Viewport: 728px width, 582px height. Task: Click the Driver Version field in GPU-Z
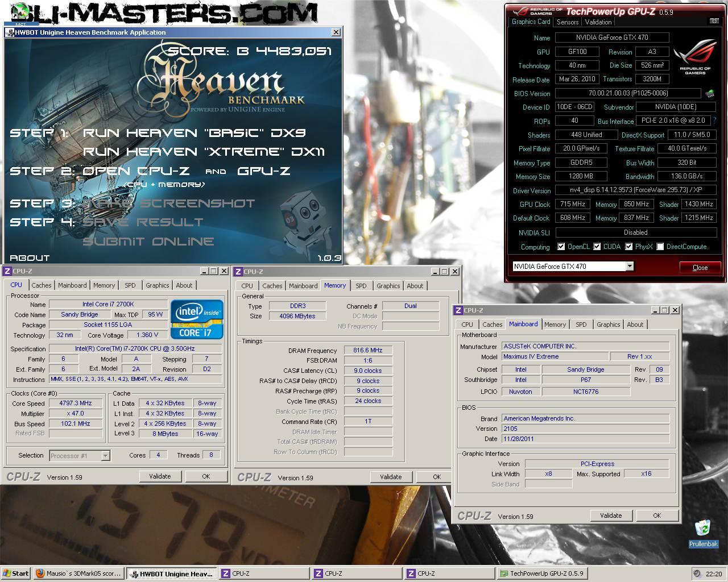point(635,190)
